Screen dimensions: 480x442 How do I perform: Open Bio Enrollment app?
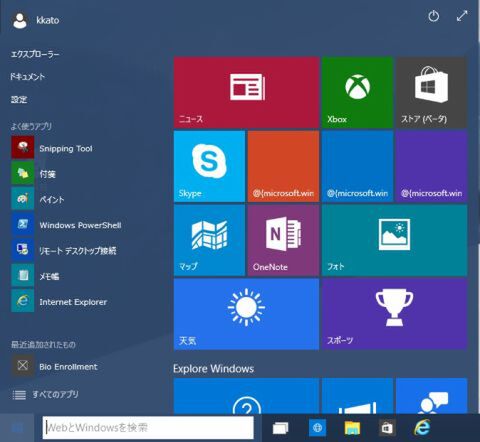tap(55, 366)
